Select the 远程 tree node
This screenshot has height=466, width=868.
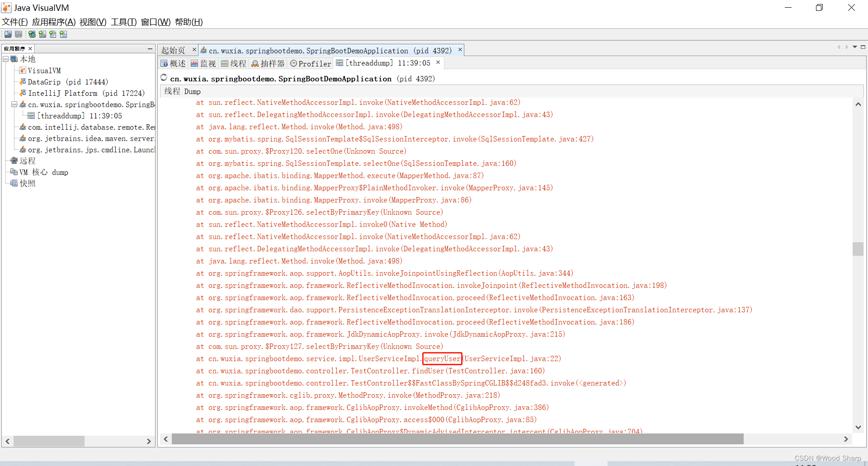[28, 161]
